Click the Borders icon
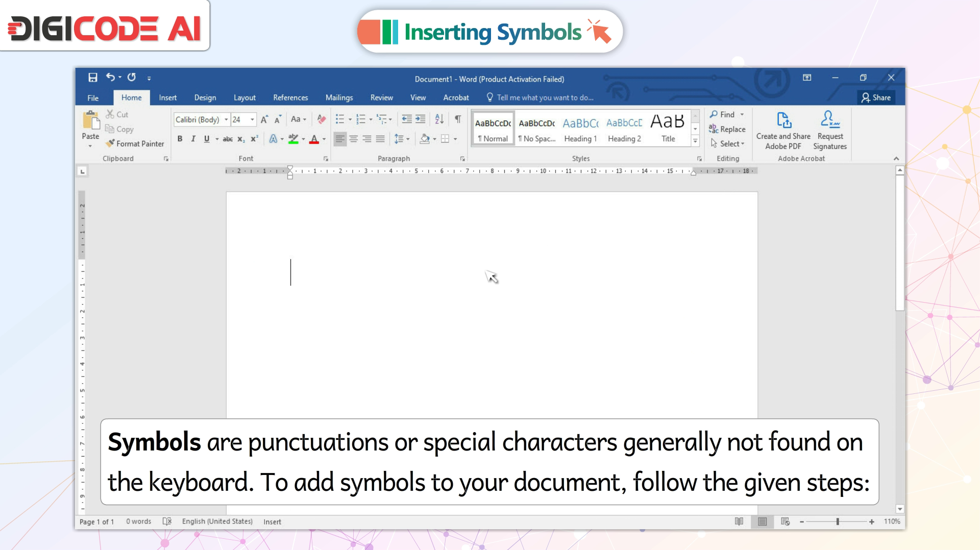The width and height of the screenshot is (980, 550). [x=445, y=139]
